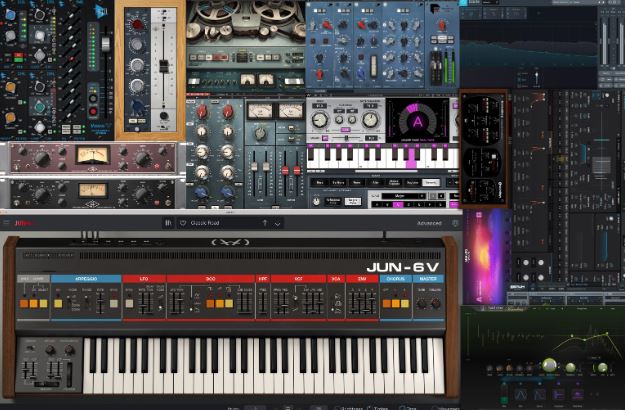The width and height of the screenshot is (625, 410).
Task: Click the white fader on wood-framed preamp
Action: pos(163,66)
